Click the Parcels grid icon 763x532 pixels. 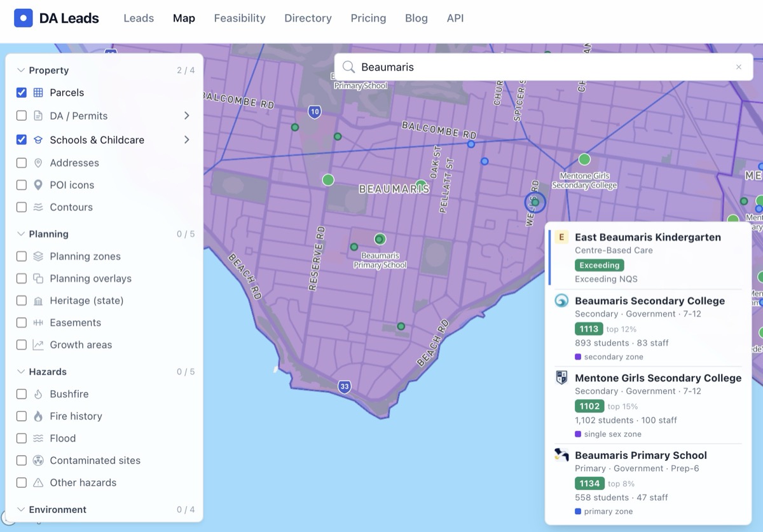38,93
